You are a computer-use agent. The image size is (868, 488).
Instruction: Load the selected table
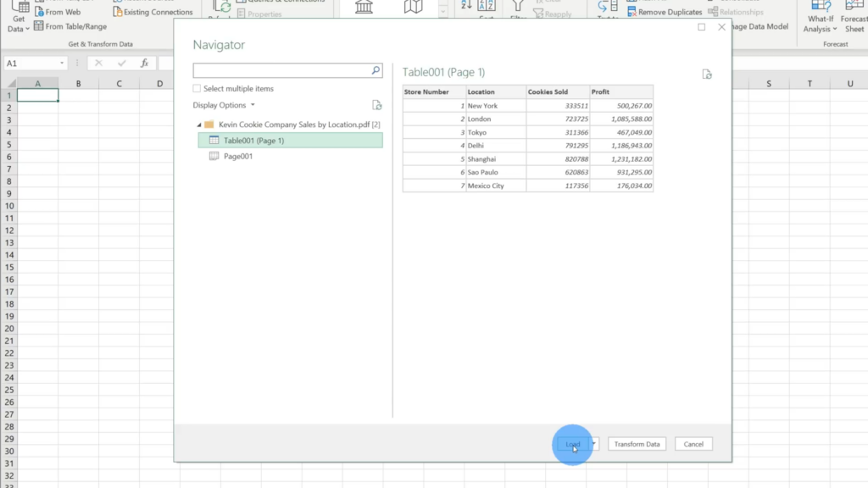tap(573, 443)
